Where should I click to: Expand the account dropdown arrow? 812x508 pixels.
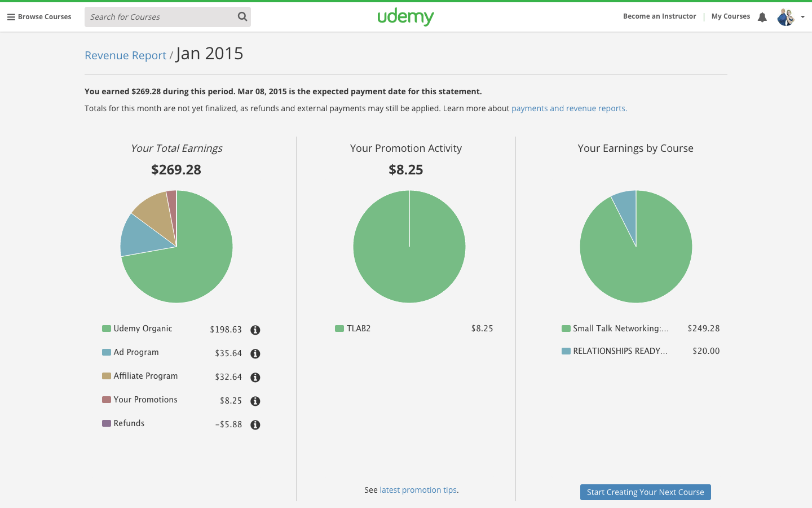(802, 17)
